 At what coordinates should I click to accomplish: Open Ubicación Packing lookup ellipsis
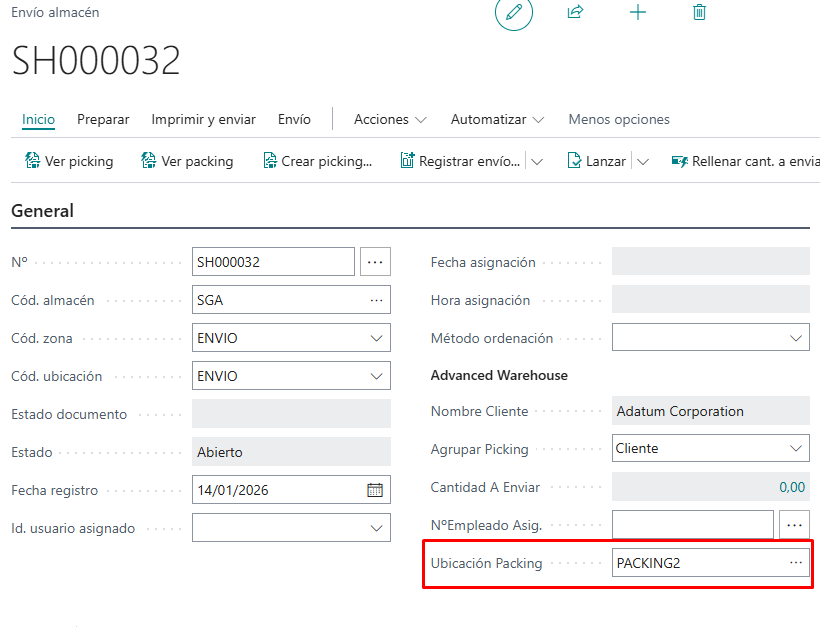tap(796, 563)
